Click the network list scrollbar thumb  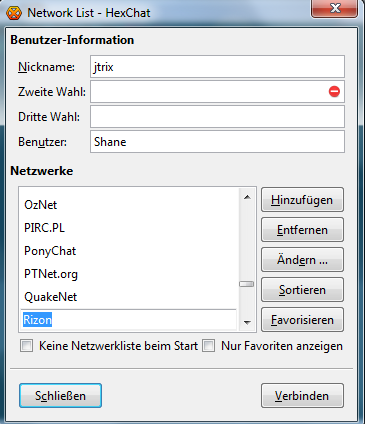pos(247,284)
